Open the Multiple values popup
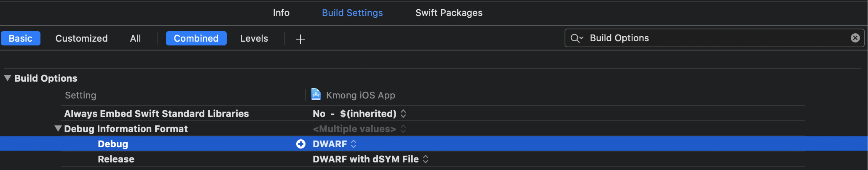 point(403,129)
